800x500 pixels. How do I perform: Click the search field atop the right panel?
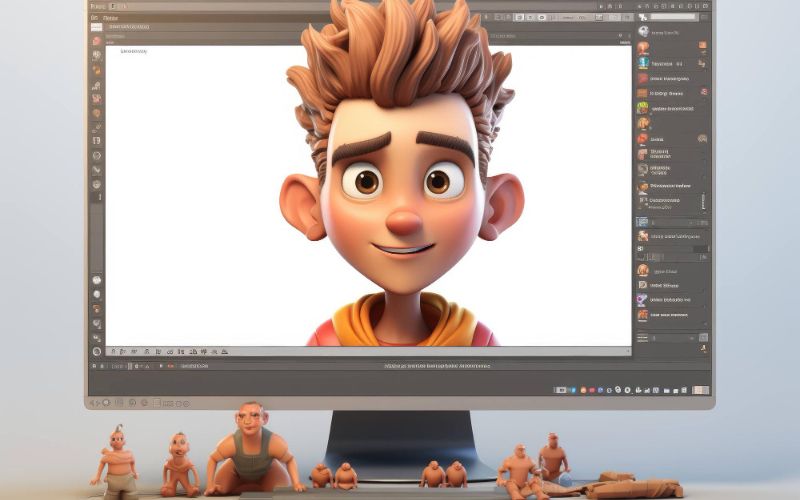(673, 17)
